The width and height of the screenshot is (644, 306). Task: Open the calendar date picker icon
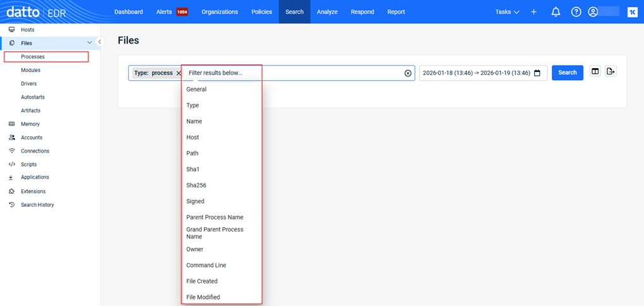click(537, 73)
